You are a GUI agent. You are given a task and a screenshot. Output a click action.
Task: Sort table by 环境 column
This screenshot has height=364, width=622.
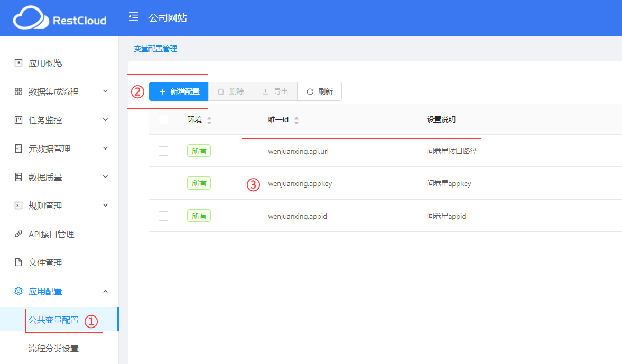click(x=209, y=120)
